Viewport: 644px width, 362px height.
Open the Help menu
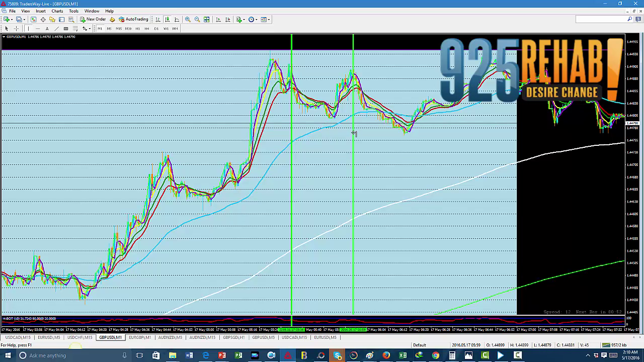tap(109, 11)
